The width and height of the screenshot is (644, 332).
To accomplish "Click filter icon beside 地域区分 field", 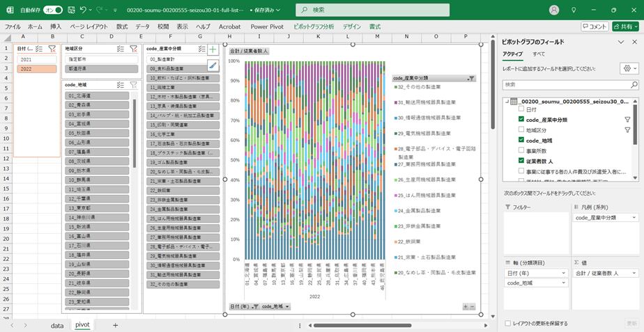I will 627,129.
